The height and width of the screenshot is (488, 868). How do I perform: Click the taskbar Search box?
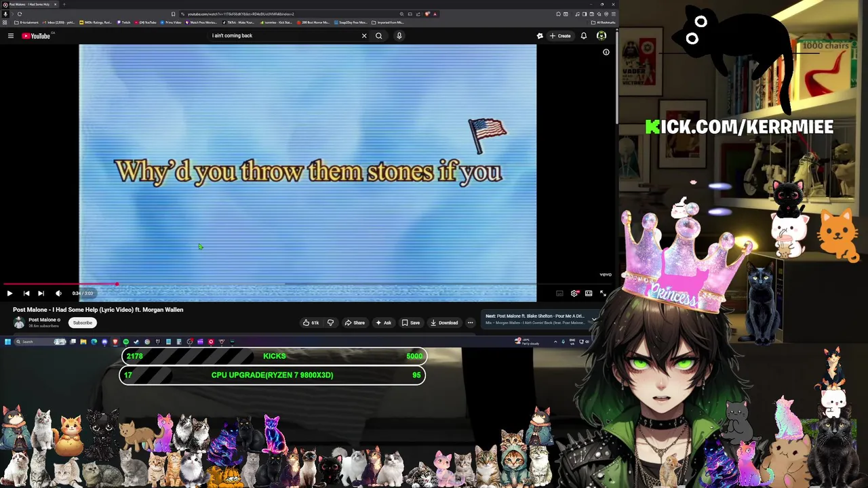[41, 342]
